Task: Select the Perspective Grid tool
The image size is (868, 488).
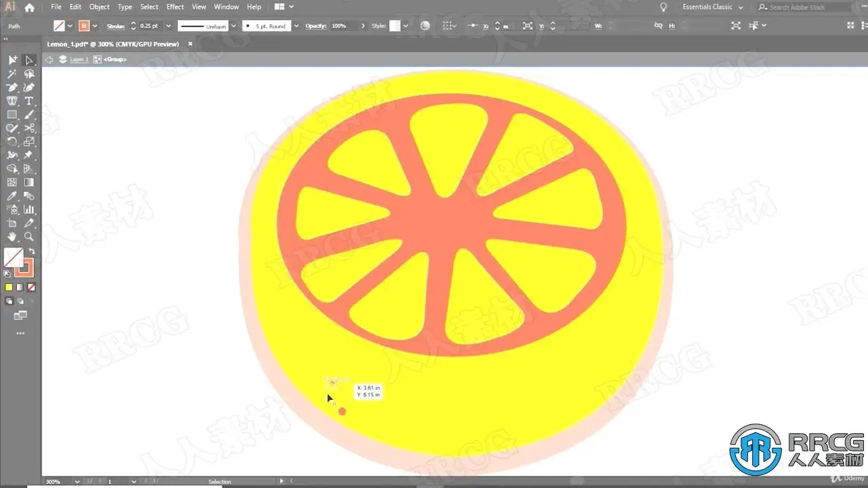Action: pyautogui.click(x=28, y=169)
